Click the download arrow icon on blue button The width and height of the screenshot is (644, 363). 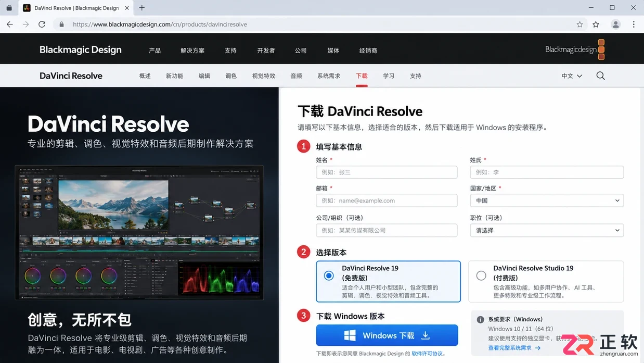pyautogui.click(x=426, y=335)
